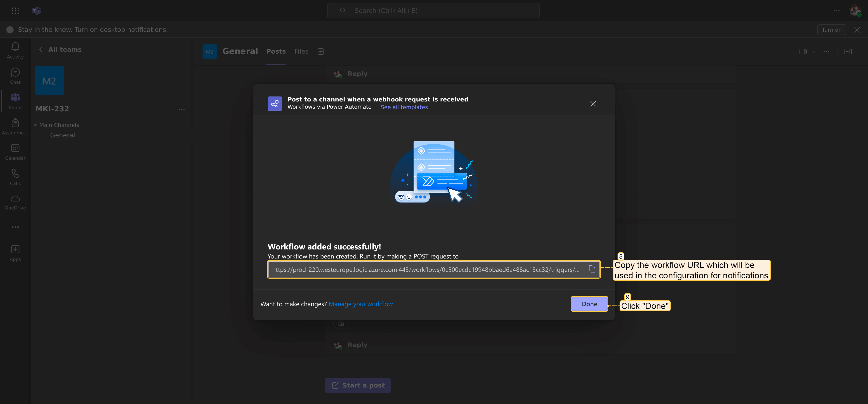
Task: Open the Activity bell in the sidebar
Action: point(15,50)
